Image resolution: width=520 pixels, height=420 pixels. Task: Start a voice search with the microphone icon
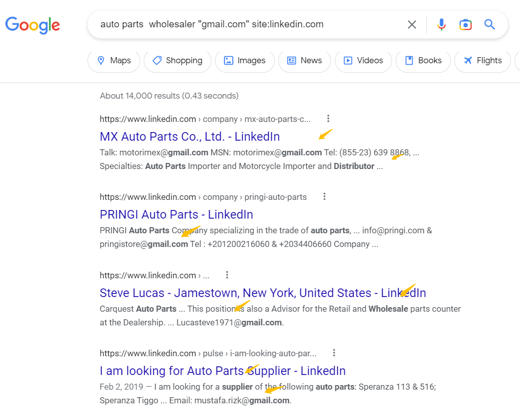coord(441,24)
